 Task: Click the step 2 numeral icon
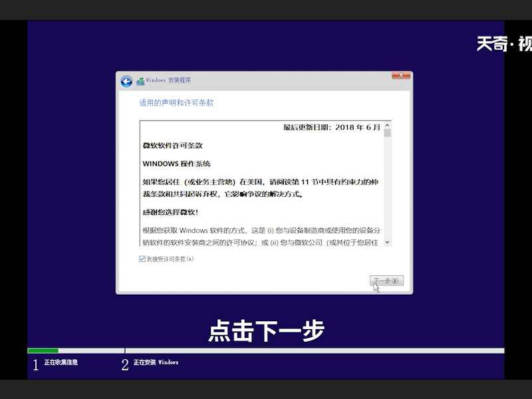tap(125, 364)
